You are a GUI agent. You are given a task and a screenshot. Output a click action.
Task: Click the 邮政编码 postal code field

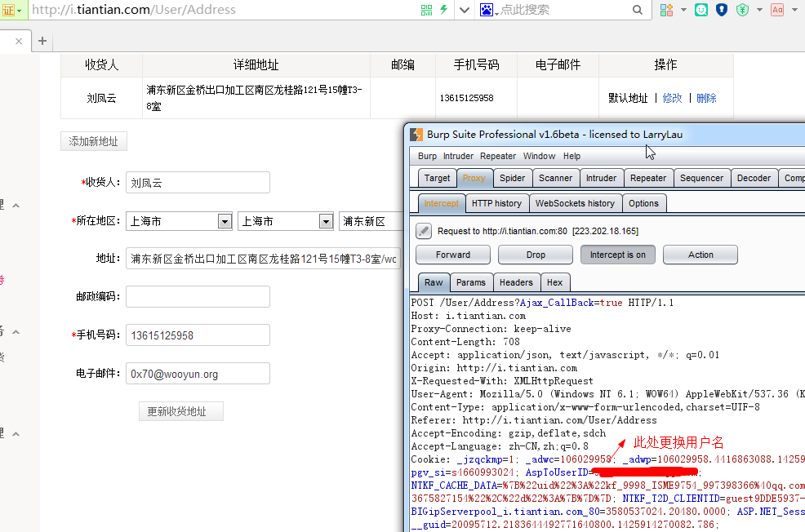click(198, 296)
